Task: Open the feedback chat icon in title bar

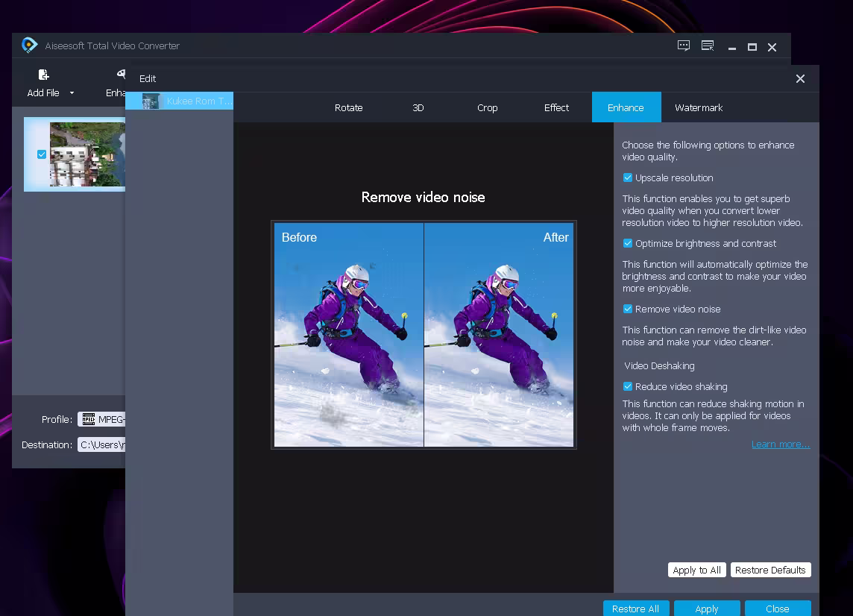Action: (x=683, y=45)
